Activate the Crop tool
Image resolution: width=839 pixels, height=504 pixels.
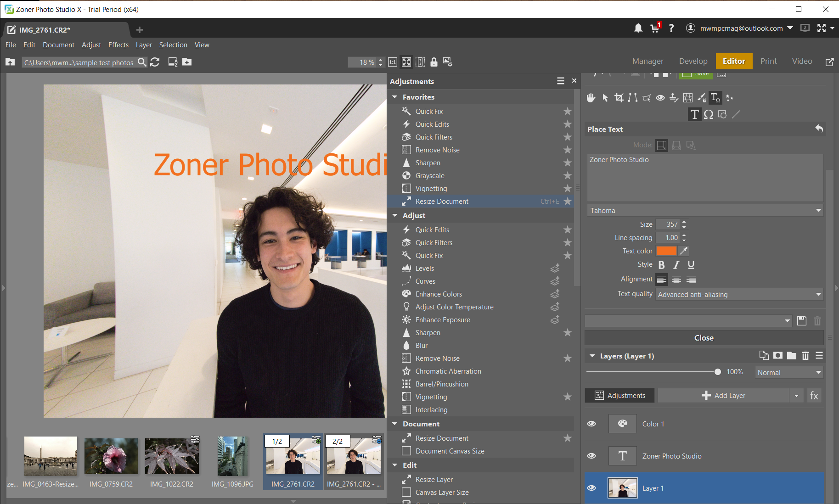pyautogui.click(x=619, y=97)
